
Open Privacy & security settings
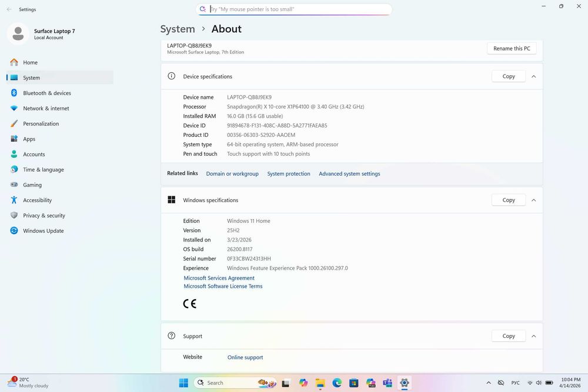click(60, 216)
